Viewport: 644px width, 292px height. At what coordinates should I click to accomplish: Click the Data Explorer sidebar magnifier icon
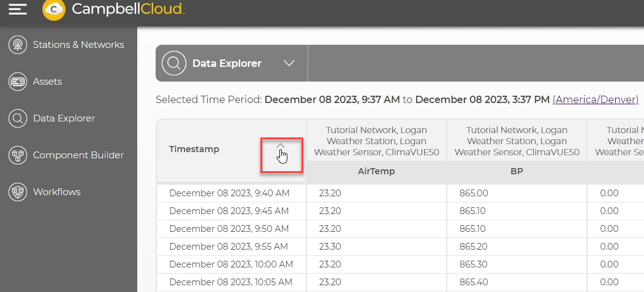17,118
